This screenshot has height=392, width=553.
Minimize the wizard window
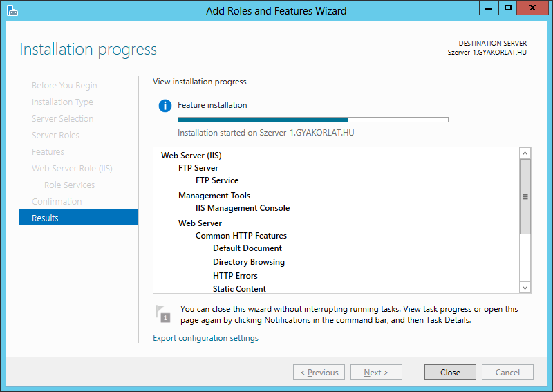pos(489,8)
